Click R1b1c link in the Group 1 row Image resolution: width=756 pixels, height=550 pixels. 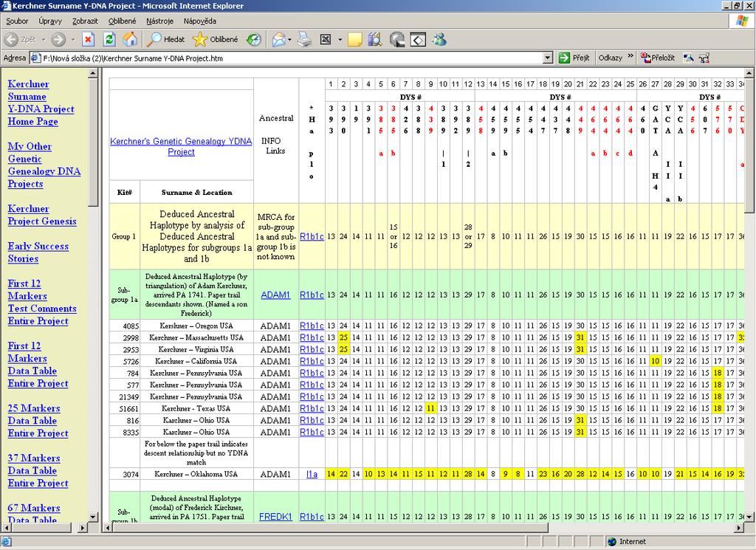coord(312,237)
